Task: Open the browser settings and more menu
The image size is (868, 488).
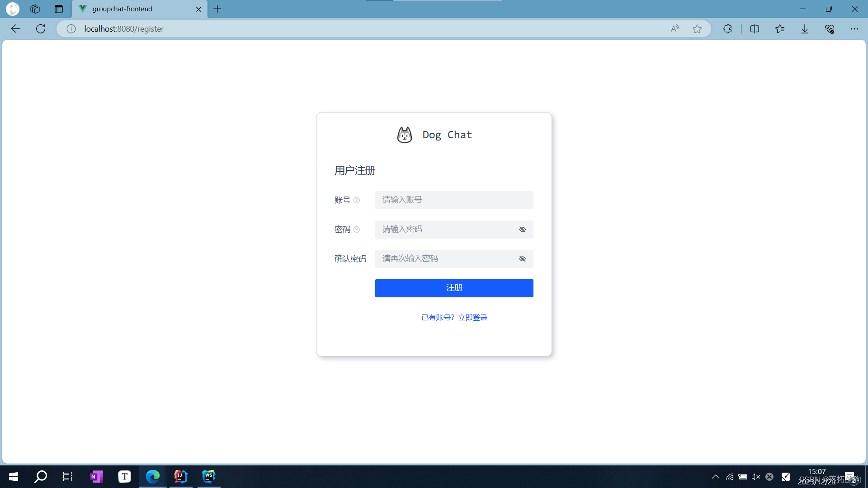Action: pos(854,29)
